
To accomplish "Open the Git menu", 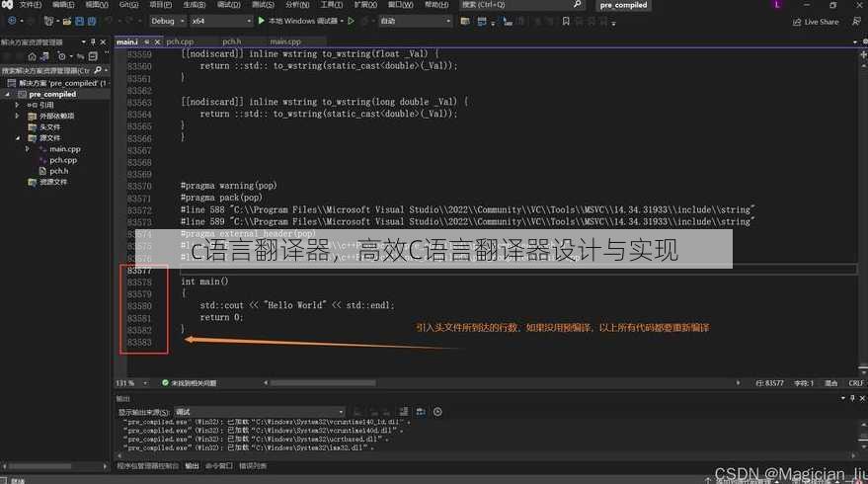I will tap(128, 4).
